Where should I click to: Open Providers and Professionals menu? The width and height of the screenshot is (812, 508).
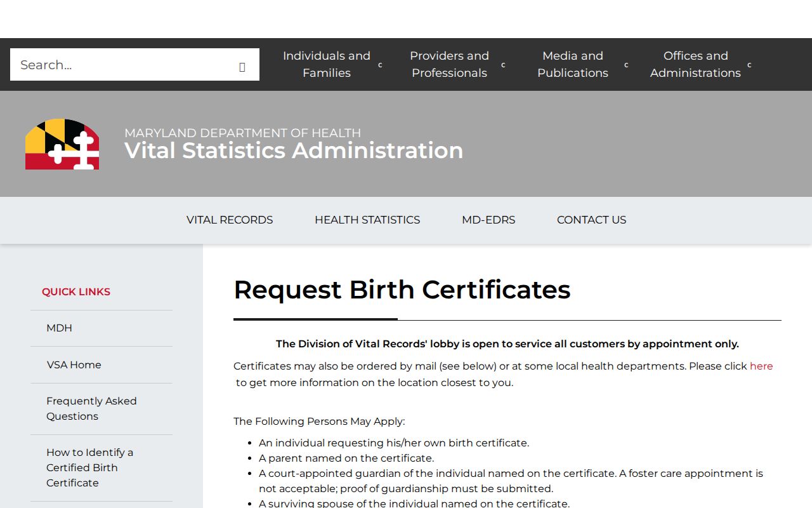coord(449,64)
